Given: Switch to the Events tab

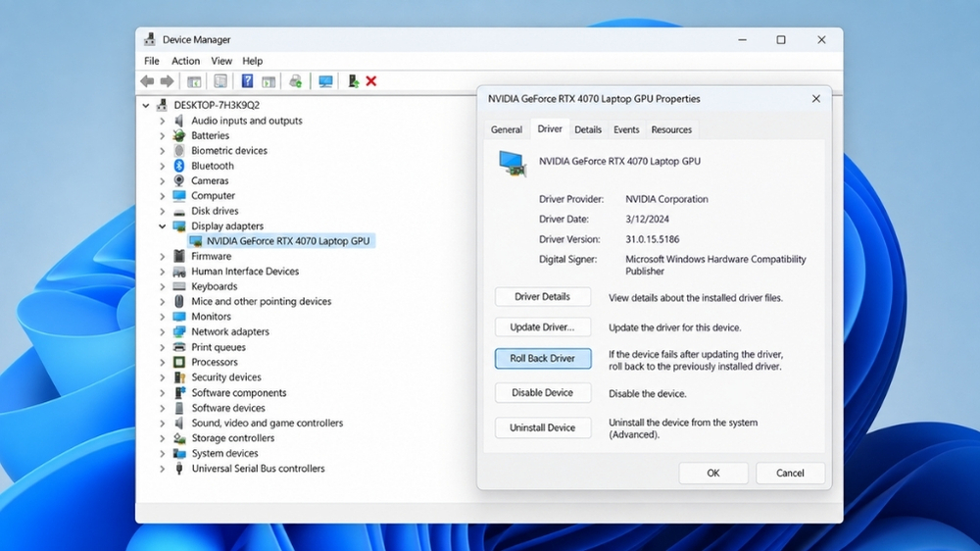Looking at the screenshot, I should (x=626, y=129).
